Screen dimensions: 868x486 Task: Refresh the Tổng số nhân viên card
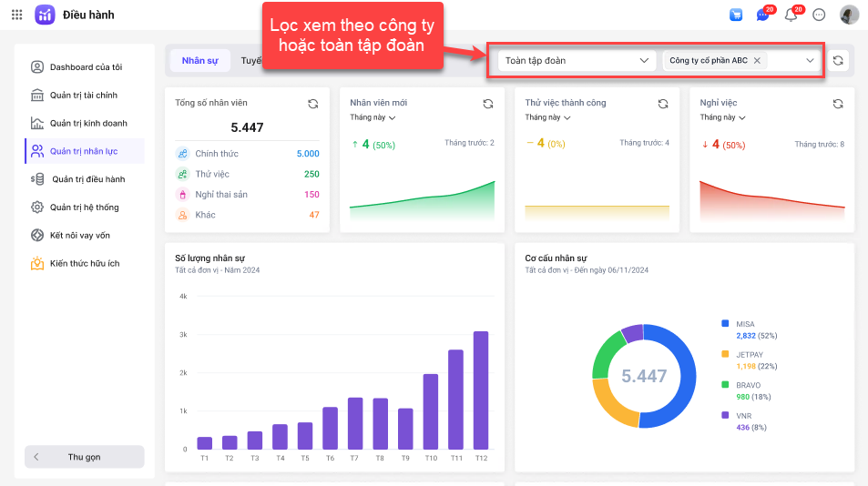[x=312, y=104]
